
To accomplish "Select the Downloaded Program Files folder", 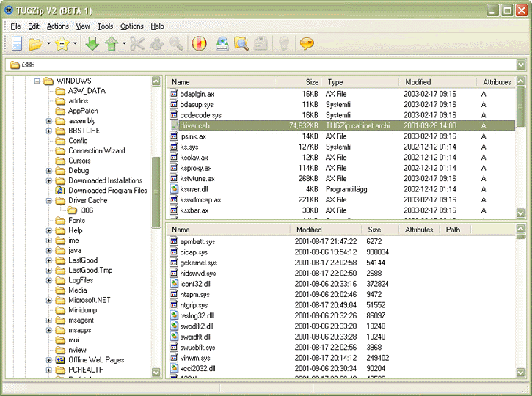I will [x=108, y=191].
